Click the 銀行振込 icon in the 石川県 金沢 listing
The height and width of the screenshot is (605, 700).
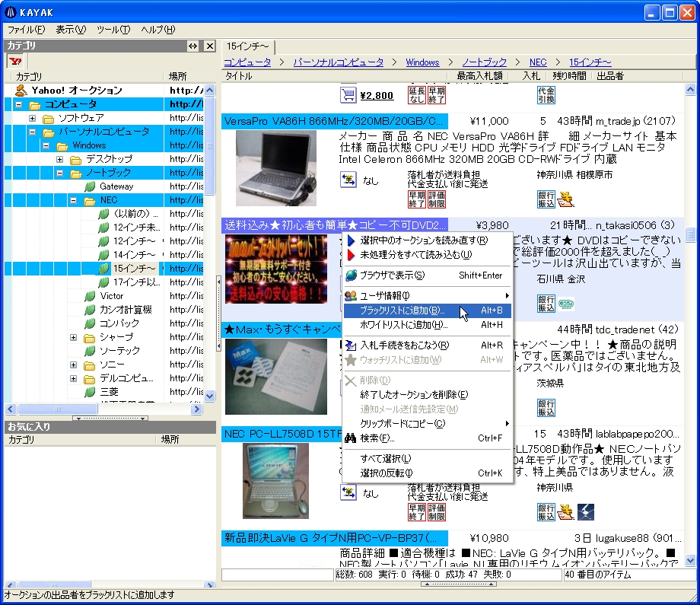546,304
